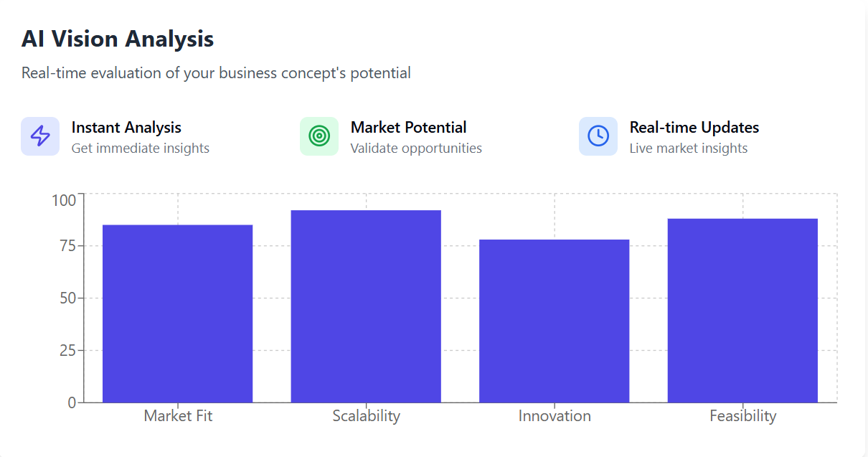Click the Feasibility bar
The width and height of the screenshot is (868, 457).
pos(742,311)
